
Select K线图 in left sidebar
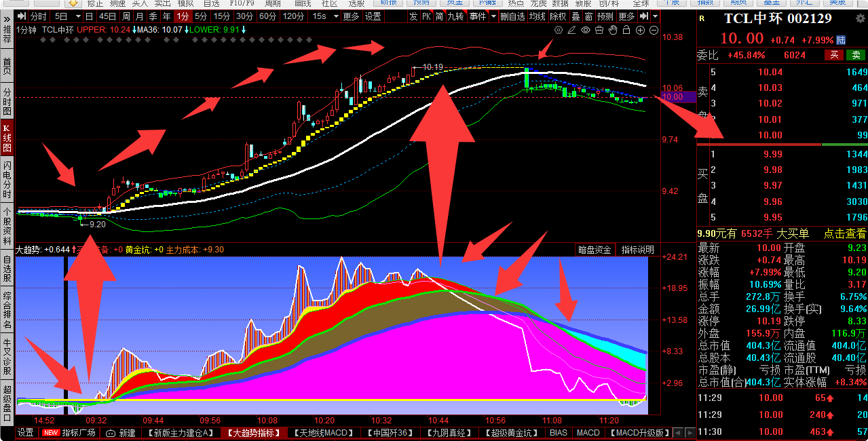7,138
